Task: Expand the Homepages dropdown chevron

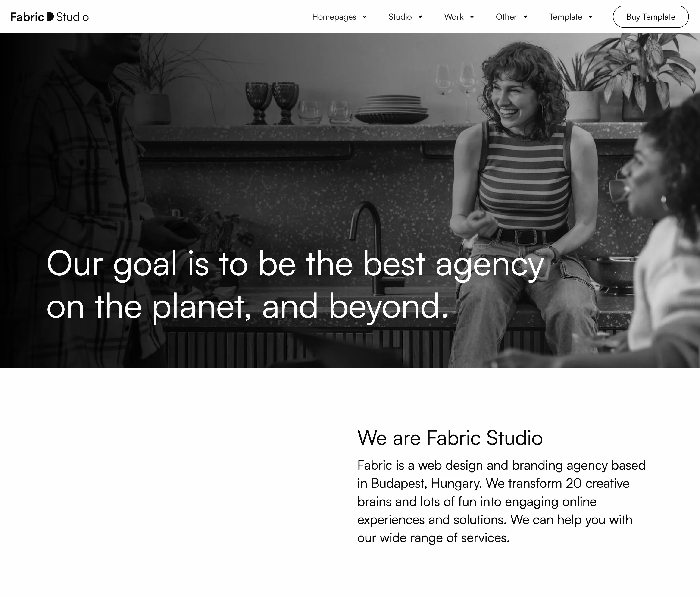Action: 365,17
